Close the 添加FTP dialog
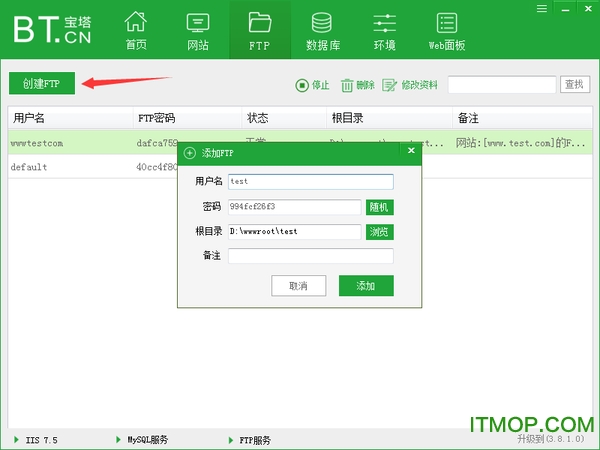600x450 pixels. [411, 150]
